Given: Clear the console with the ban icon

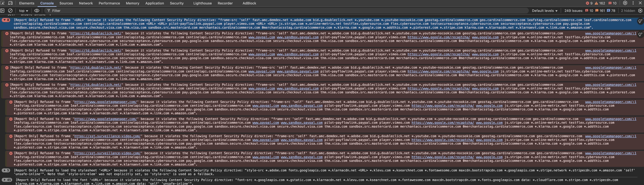Looking at the screenshot, I should pos(10,10).
